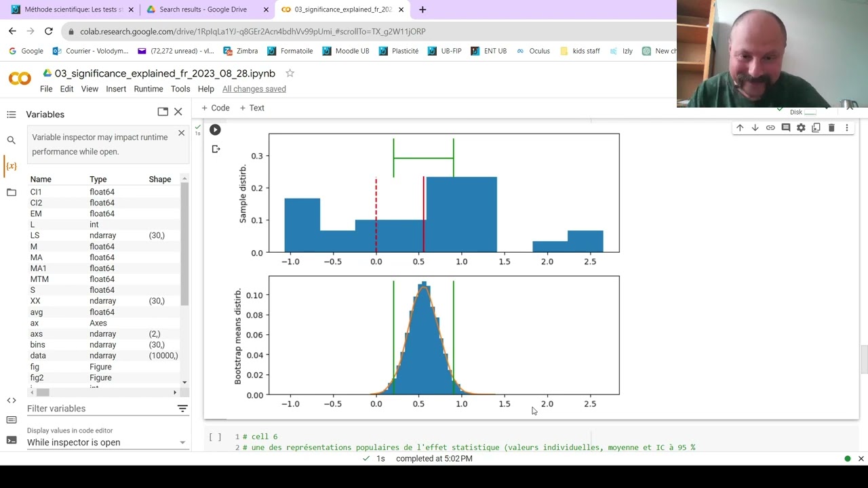Delete the cell with trash icon
Screen dimensions: 868x488
(x=831, y=127)
